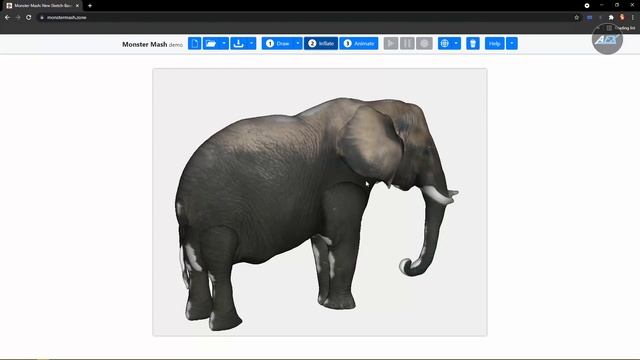
Task: Play the animation
Action: (391, 43)
